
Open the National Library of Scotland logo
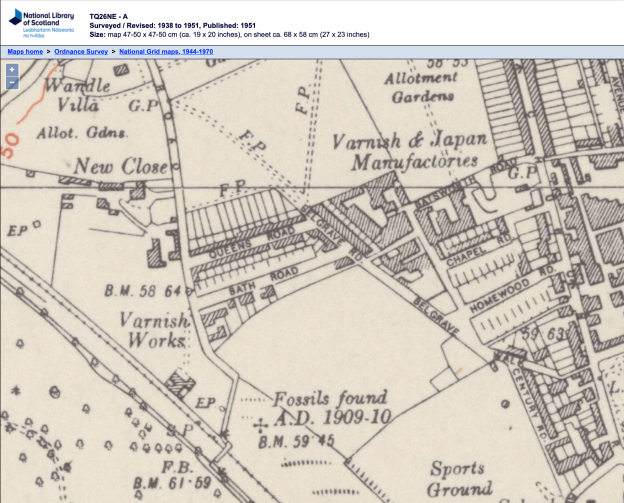tap(39, 22)
